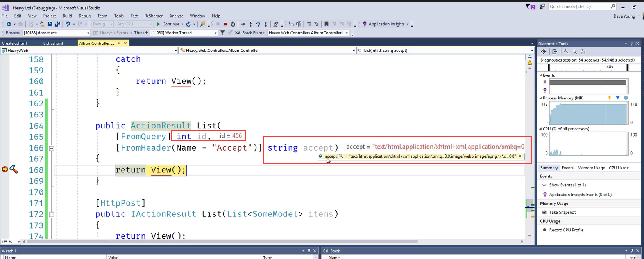Click the Continue debugging button
The width and height of the screenshot is (644, 259).
[x=168, y=24]
